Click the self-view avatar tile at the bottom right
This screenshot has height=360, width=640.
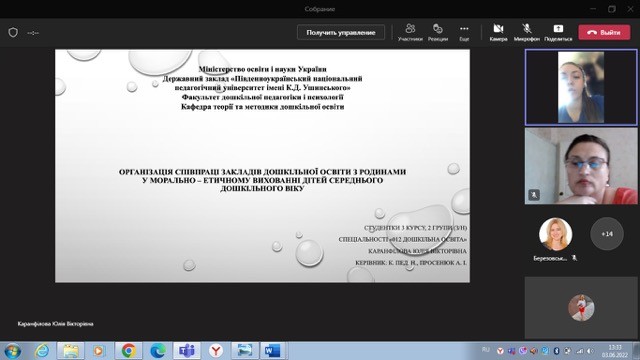click(581, 308)
